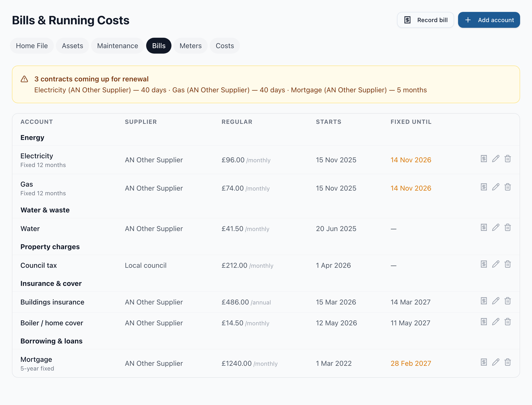Switch to the Assets tab

pyautogui.click(x=72, y=46)
